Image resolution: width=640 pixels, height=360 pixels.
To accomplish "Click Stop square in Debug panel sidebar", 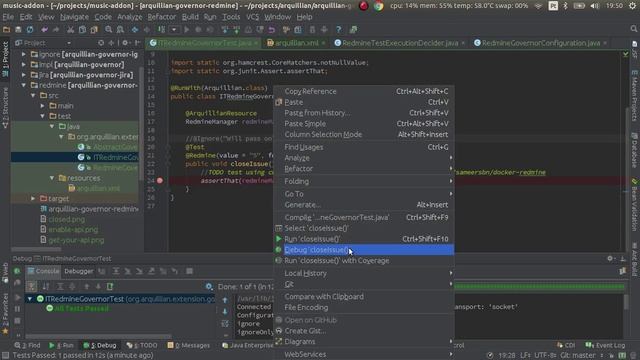I will (x=18, y=321).
